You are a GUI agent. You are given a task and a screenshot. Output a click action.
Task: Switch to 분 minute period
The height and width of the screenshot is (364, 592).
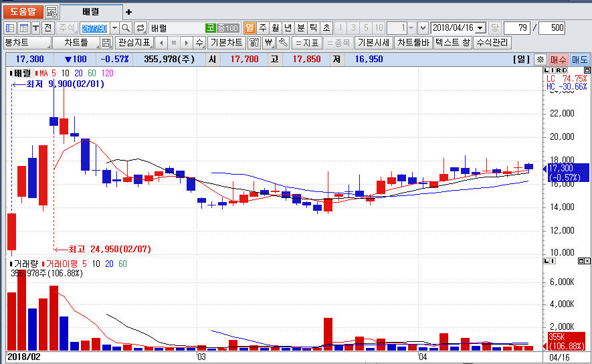coord(300,28)
